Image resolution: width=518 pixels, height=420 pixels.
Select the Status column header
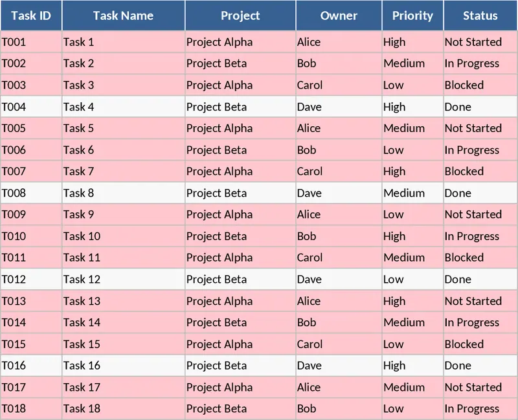tap(480, 16)
